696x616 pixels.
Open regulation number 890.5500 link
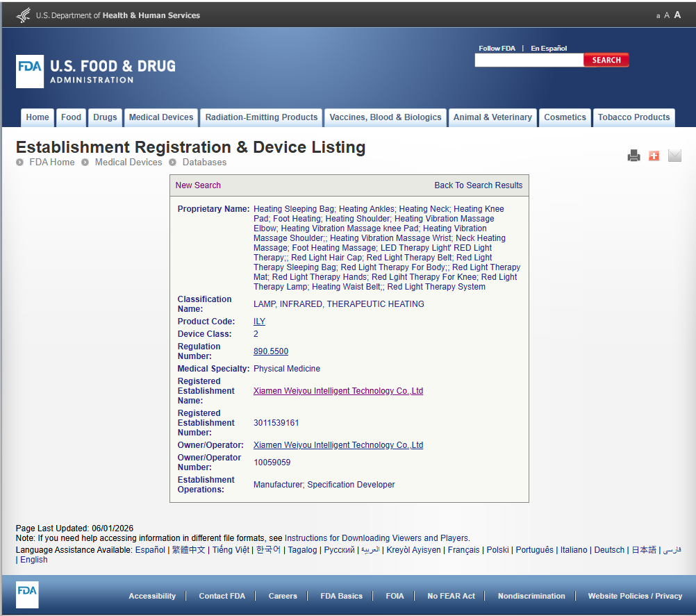click(271, 351)
